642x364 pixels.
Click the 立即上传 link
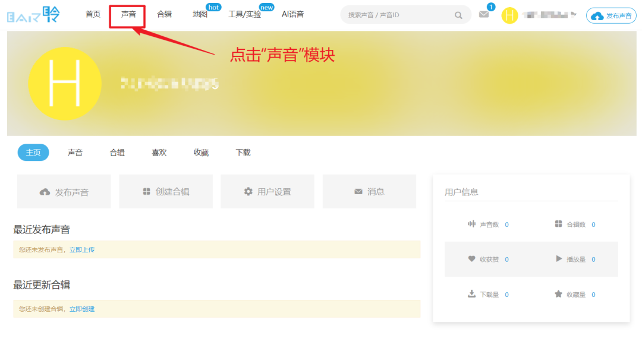[83, 251]
